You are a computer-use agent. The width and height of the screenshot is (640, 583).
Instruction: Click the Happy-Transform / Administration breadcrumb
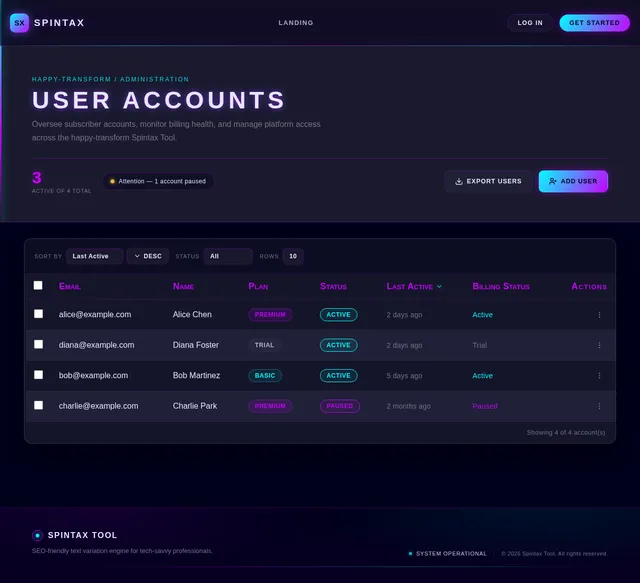pyautogui.click(x=110, y=79)
